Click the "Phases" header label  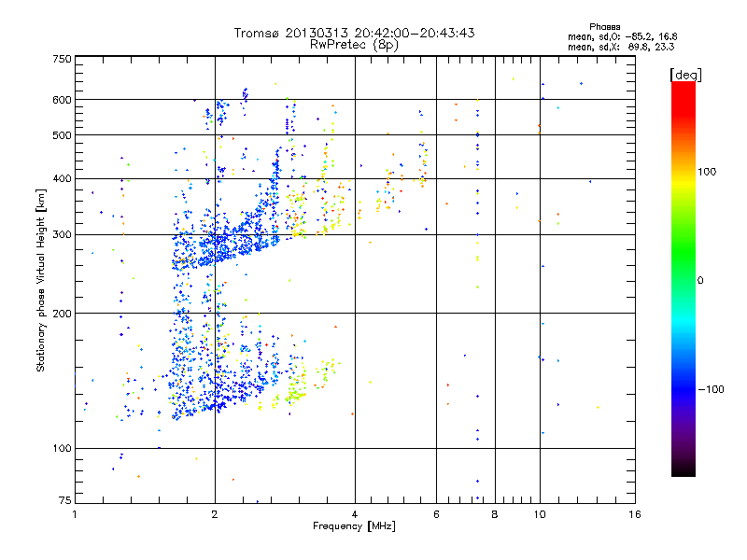point(604,27)
